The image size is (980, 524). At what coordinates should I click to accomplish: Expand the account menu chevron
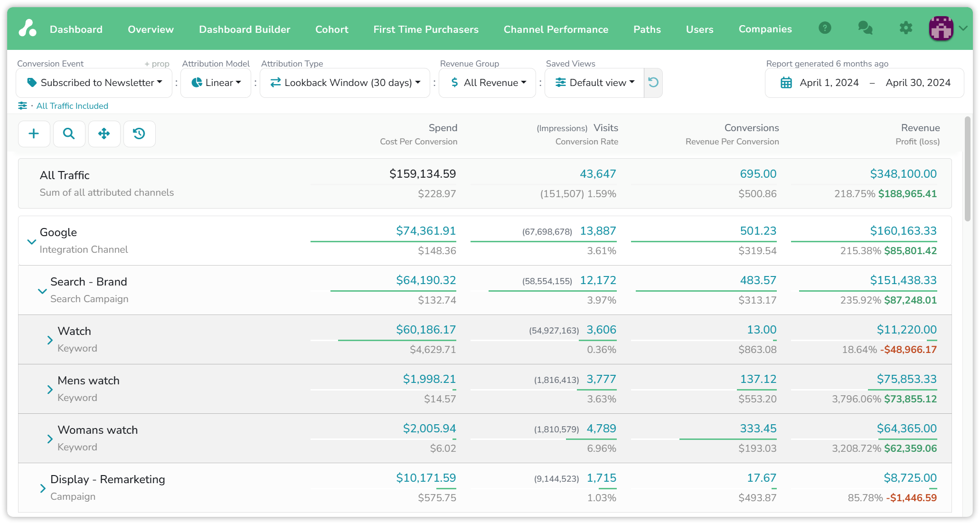pyautogui.click(x=963, y=29)
